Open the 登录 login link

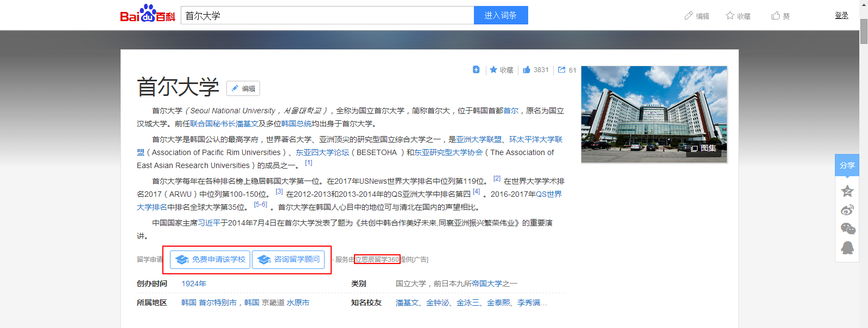click(841, 15)
